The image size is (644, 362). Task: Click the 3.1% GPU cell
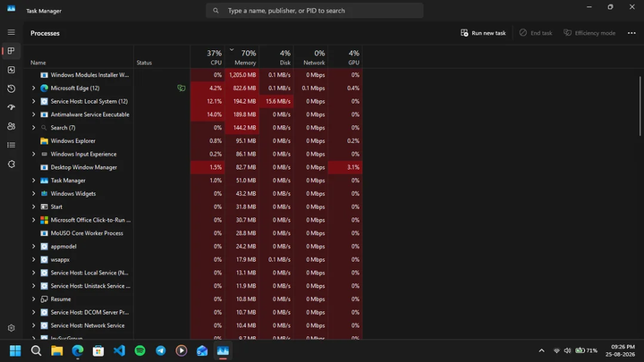coord(345,167)
